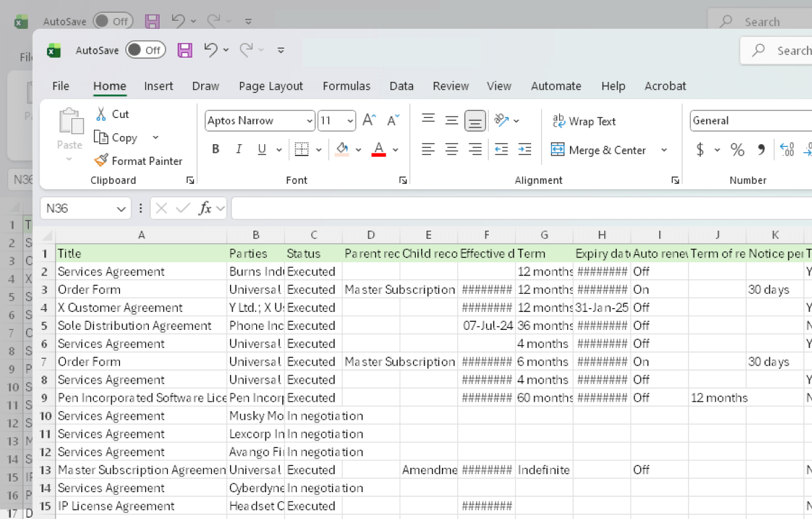Switch to the Page Layout tab
Image resolution: width=812 pixels, height=519 pixels.
tap(271, 86)
